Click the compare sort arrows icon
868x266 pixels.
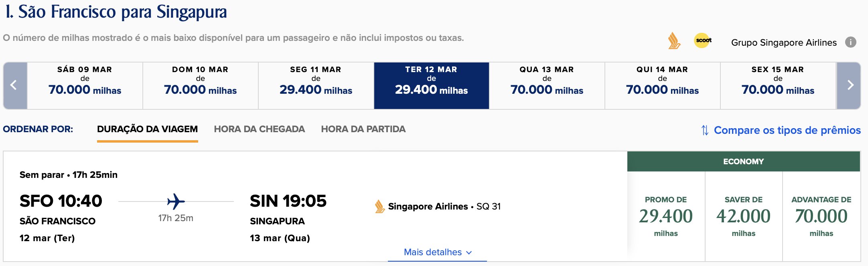point(705,130)
